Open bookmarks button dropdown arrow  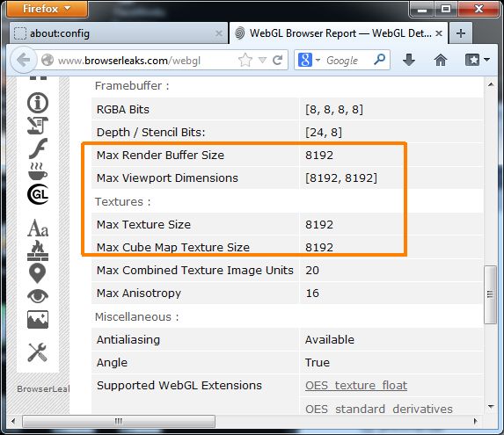tap(486, 60)
